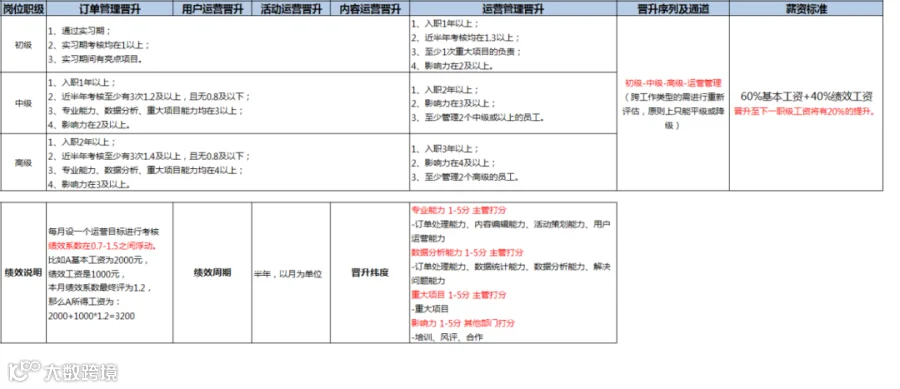Click the line 至少管理2个中级或以上的员工

(478, 118)
